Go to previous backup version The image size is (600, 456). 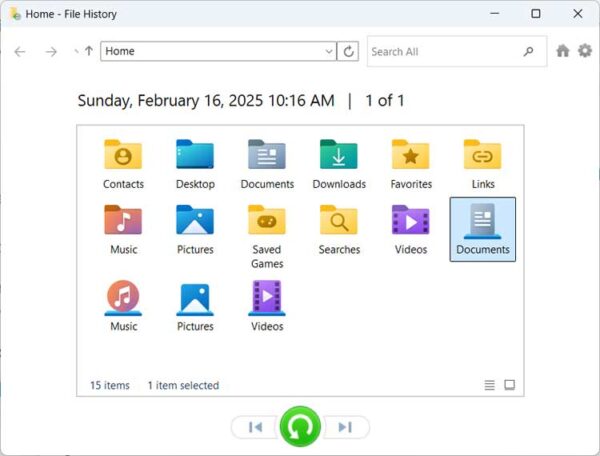point(255,427)
